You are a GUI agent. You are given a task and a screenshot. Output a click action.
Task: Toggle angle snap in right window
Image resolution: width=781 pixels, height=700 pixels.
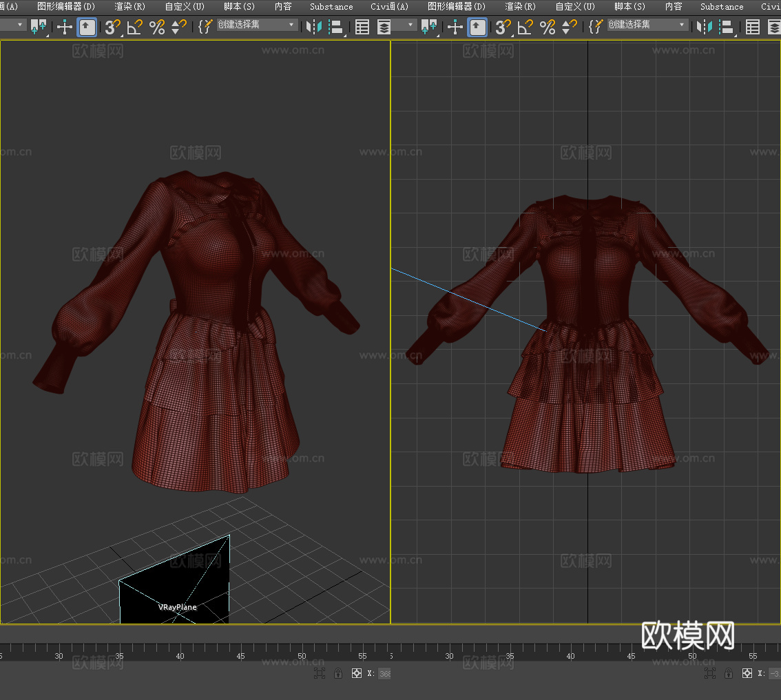(525, 27)
